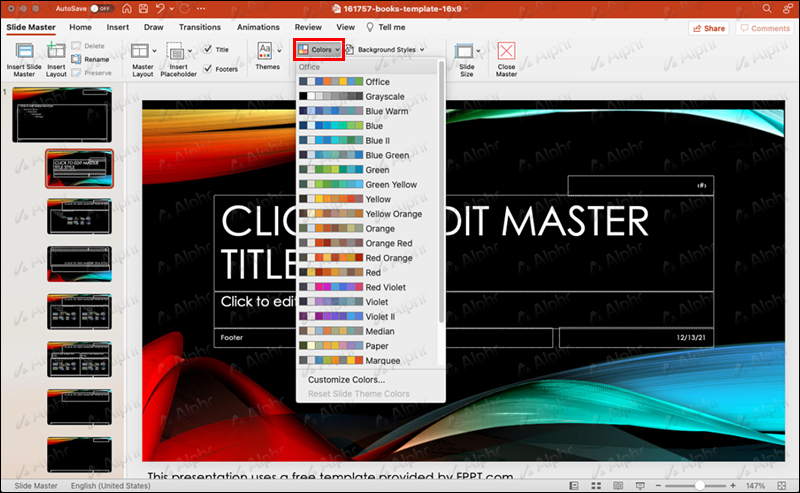Collapse the Colors dropdown
The image size is (800, 493).
click(320, 49)
